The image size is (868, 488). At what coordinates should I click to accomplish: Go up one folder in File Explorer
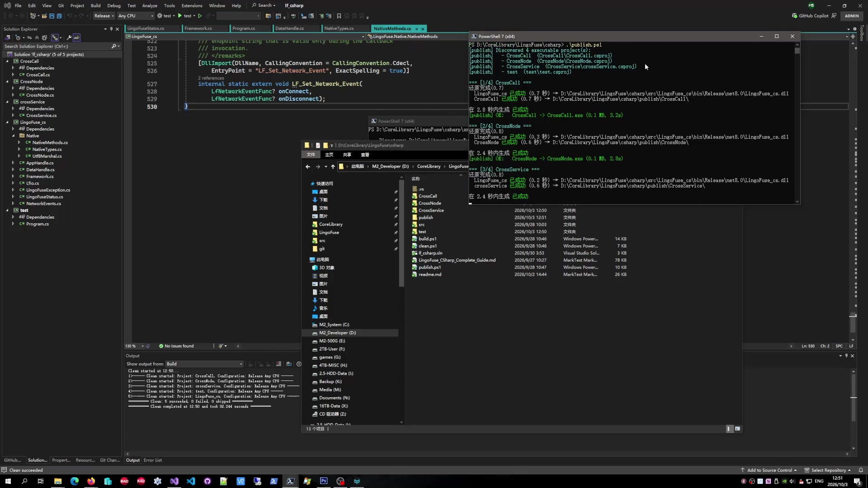pos(333,167)
